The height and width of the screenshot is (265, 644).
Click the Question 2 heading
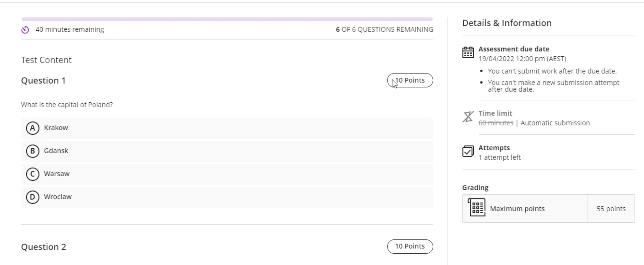click(44, 247)
